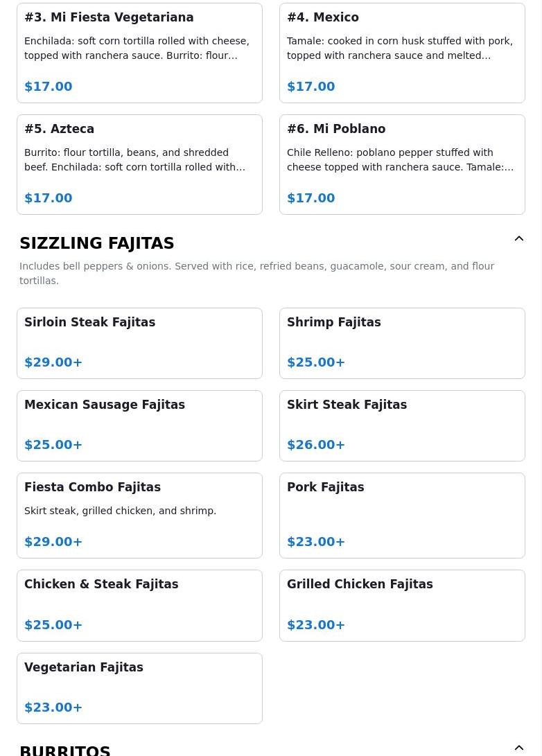Click the $29.00+ price on Sirloin Steak Fajitas
Viewport: 542px width, 756px height.
click(x=53, y=362)
